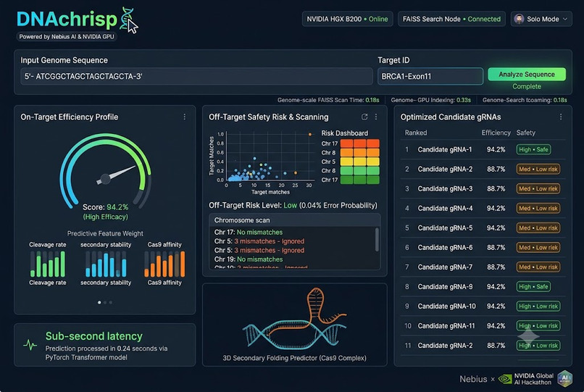
Task: Click the Complete status under Analyze button
Action: tap(527, 86)
